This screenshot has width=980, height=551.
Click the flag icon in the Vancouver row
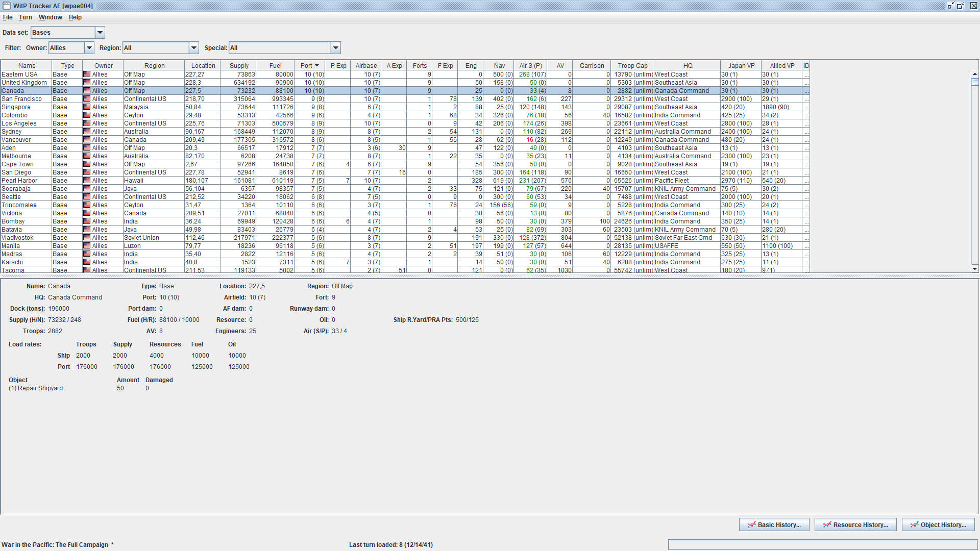tap(87, 140)
